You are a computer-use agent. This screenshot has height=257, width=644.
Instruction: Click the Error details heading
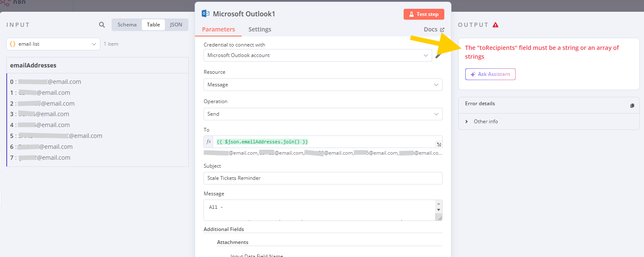coord(480,104)
